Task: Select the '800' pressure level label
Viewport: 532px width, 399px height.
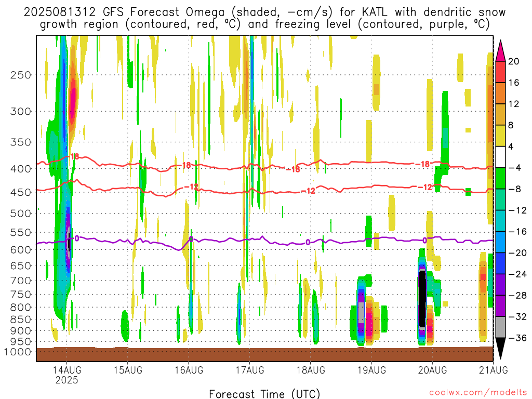Action: (21, 308)
